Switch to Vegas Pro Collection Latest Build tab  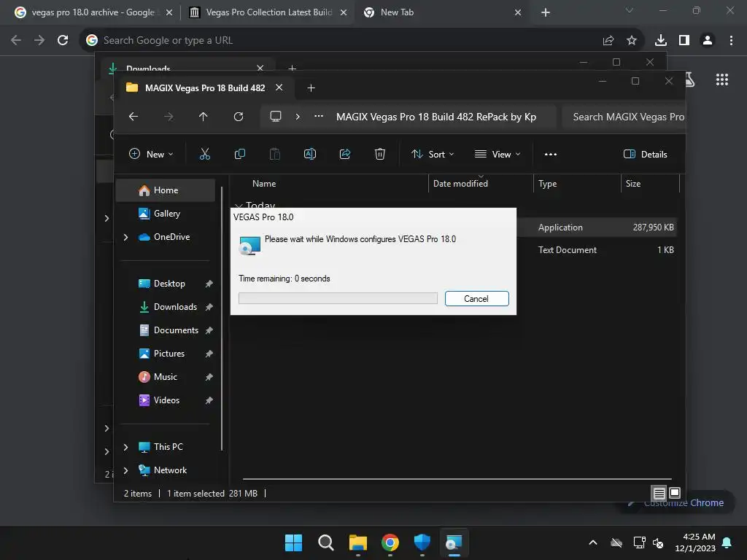tap(268, 12)
